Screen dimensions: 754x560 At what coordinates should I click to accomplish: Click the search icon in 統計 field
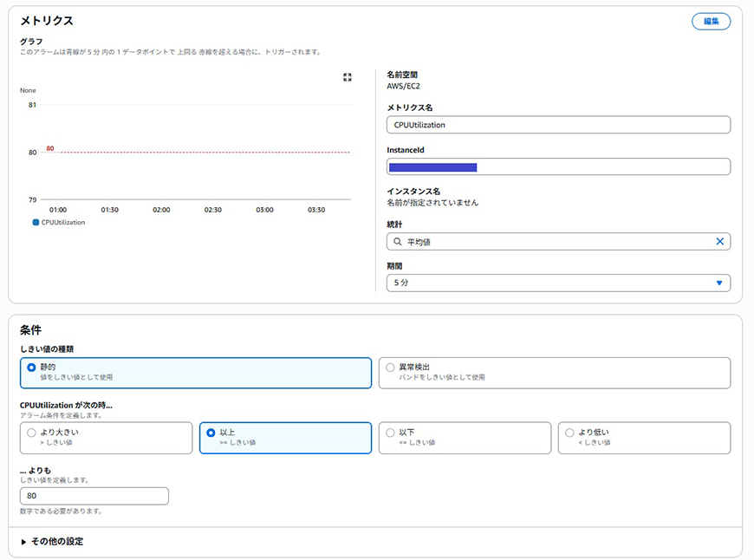[x=398, y=242]
